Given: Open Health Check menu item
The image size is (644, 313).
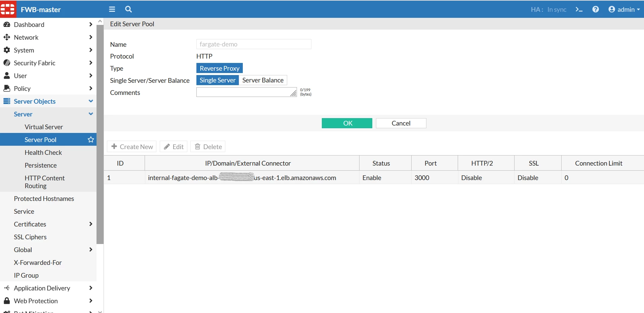Looking at the screenshot, I should click(43, 152).
